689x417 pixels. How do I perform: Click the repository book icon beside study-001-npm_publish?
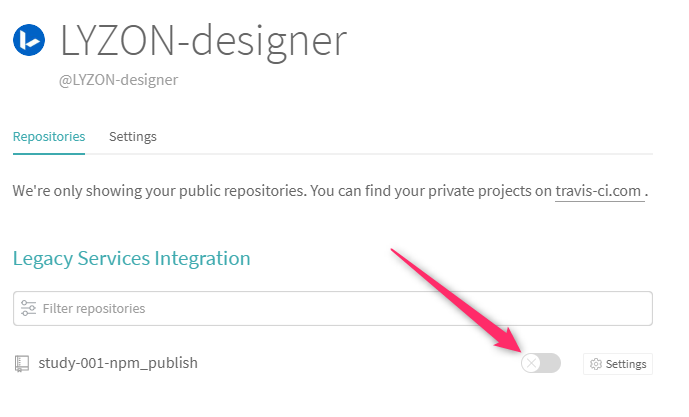(x=22, y=364)
